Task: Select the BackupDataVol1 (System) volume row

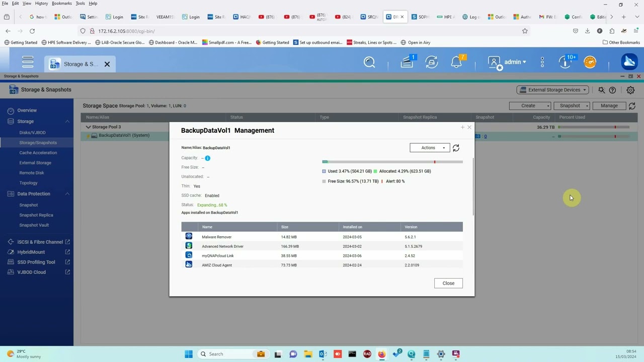Action: 359,136
